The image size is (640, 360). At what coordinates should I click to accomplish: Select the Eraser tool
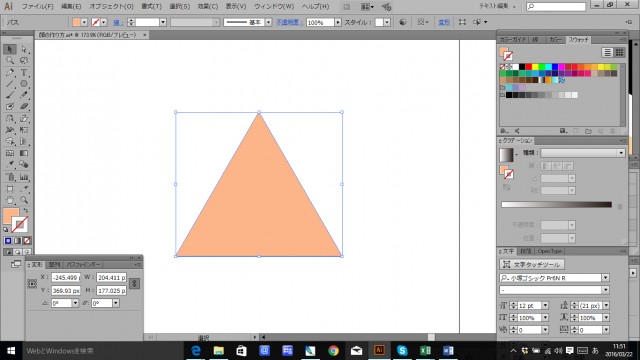(24, 107)
